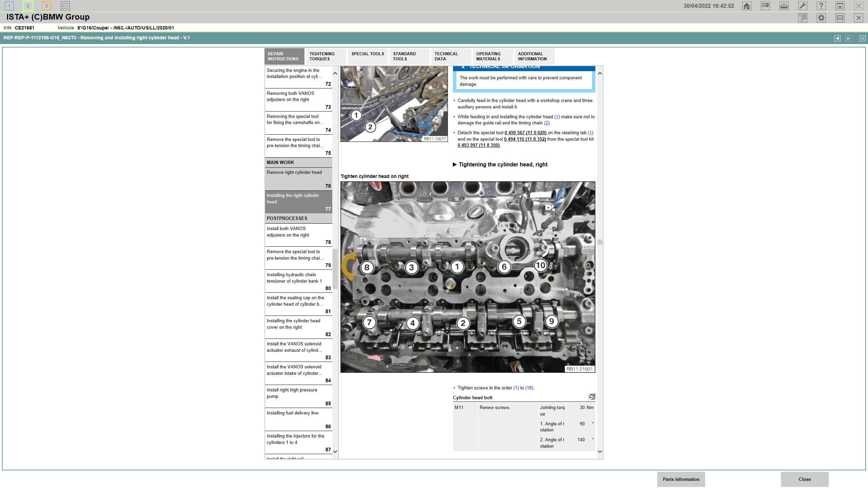Open special tool link 0 490 567 (11 0 020)
Image resolution: width=868 pixels, height=488 pixels.
(x=525, y=133)
